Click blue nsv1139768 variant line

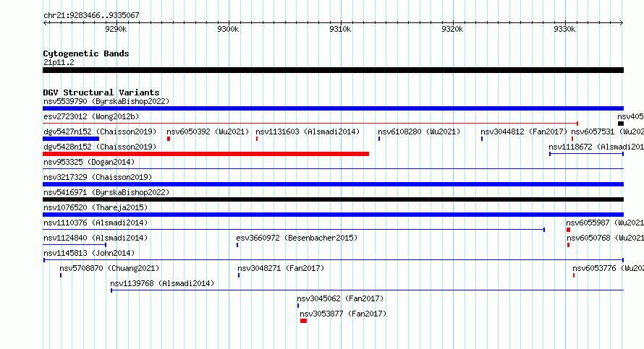click(x=367, y=290)
